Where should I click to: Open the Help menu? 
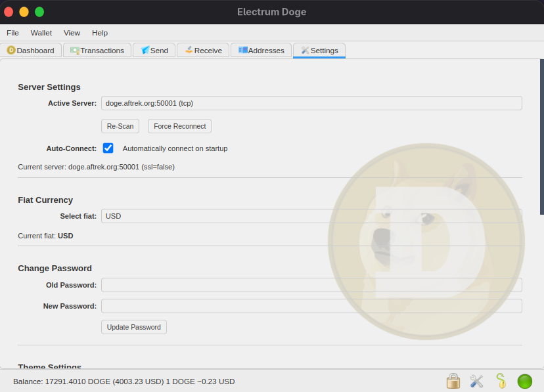(100, 33)
